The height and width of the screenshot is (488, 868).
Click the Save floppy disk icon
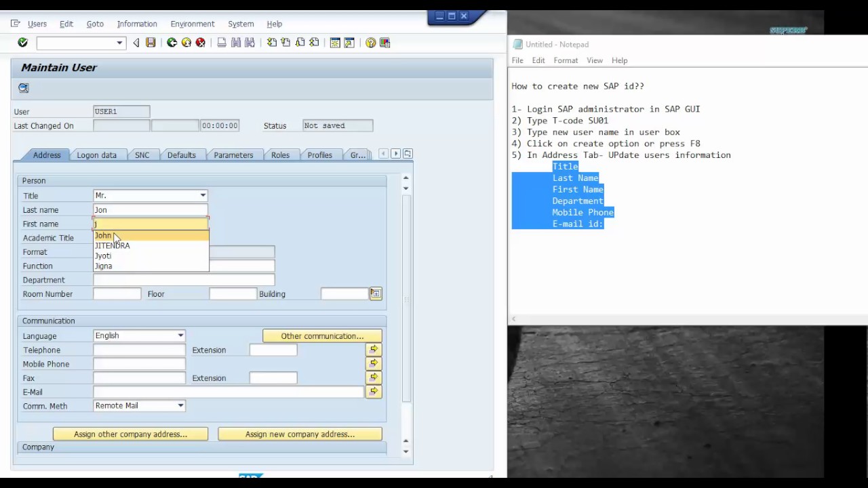click(x=151, y=43)
